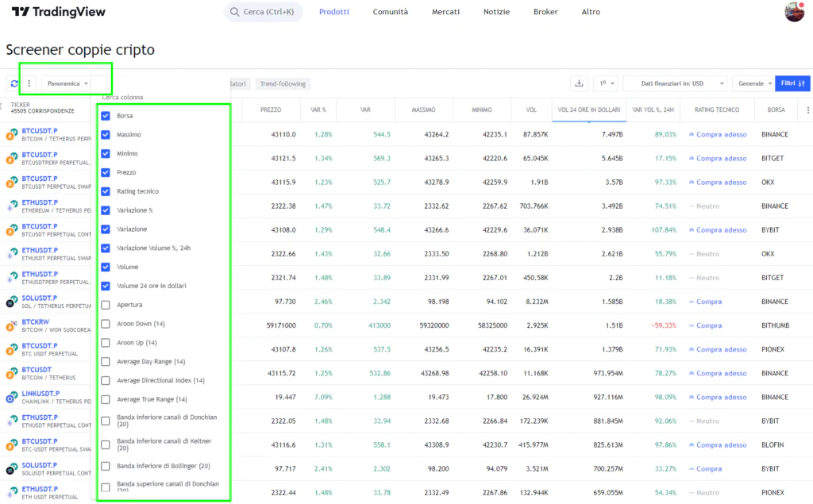This screenshot has height=504, width=813.
Task: Sort by the Var vol %, 24h header
Action: [653, 110]
